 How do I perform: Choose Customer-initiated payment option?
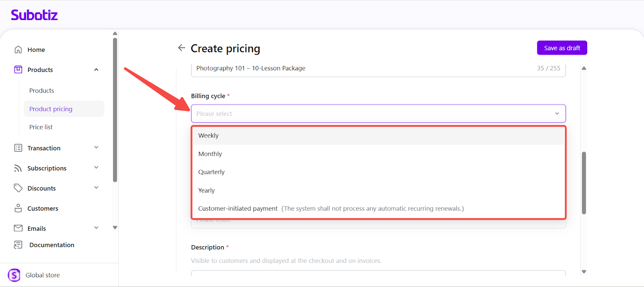(238, 209)
